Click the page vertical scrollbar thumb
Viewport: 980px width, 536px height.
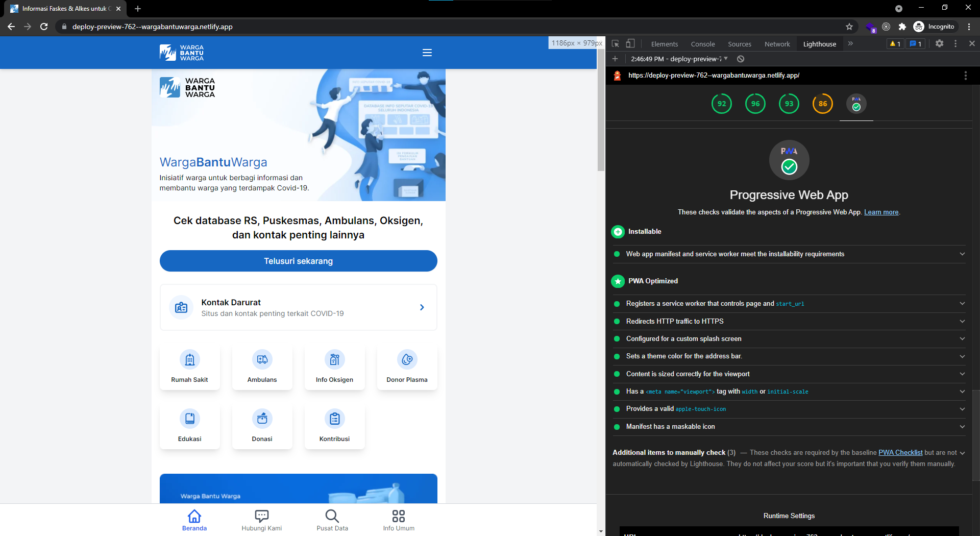(601, 110)
